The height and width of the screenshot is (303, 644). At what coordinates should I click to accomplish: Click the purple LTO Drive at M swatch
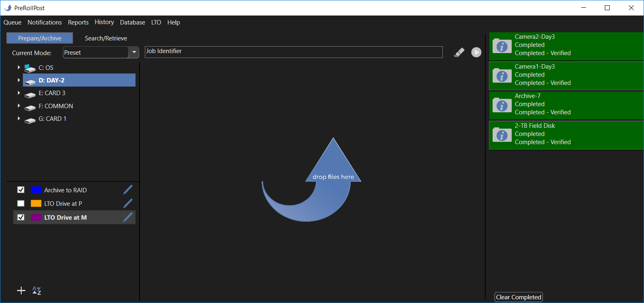coord(36,217)
